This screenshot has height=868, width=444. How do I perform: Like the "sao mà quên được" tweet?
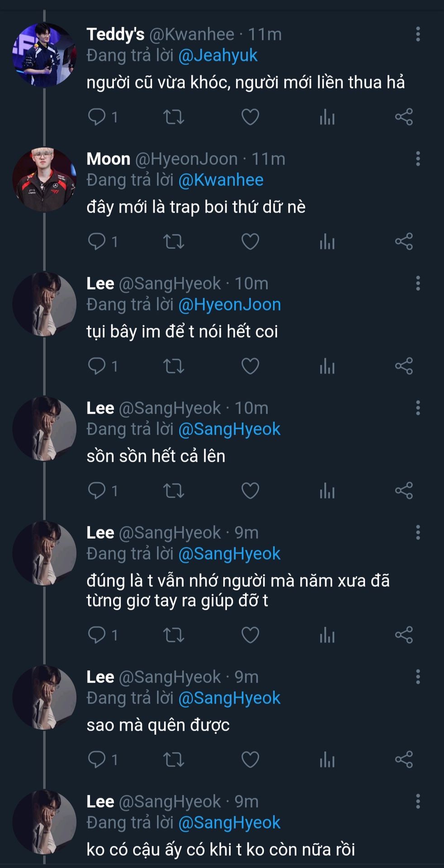click(250, 759)
